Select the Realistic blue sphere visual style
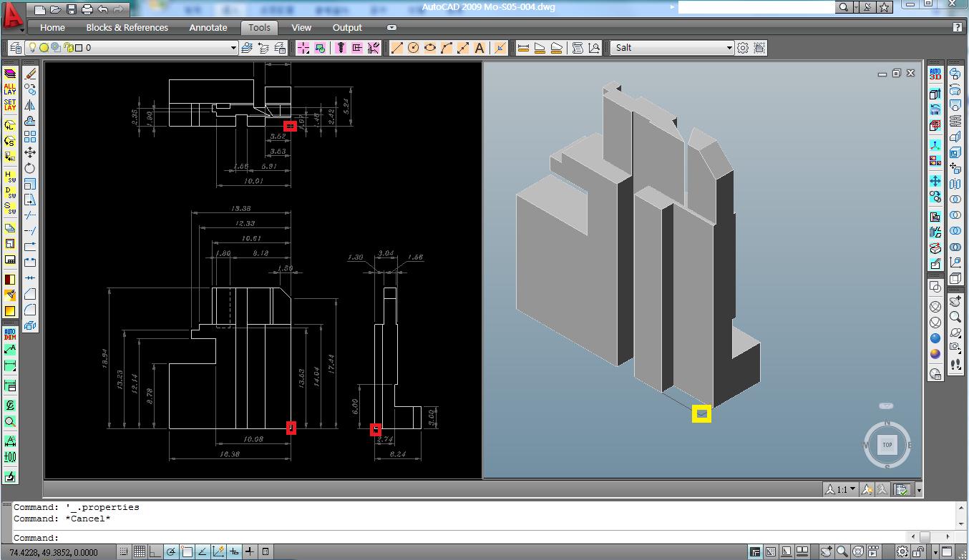 click(935, 338)
